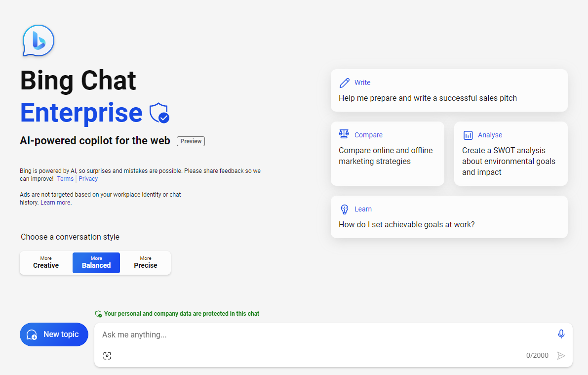Click the lightbulb icon beside Learn

click(344, 208)
